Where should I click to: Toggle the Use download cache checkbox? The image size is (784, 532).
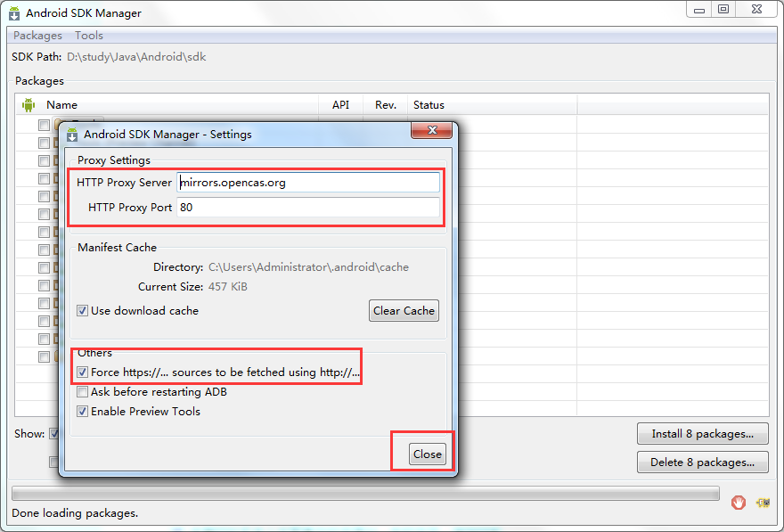coord(83,310)
